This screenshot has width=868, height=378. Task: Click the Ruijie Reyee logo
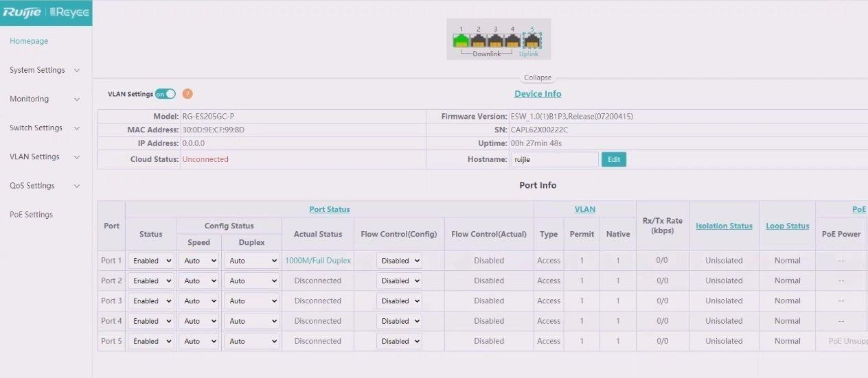(45, 12)
